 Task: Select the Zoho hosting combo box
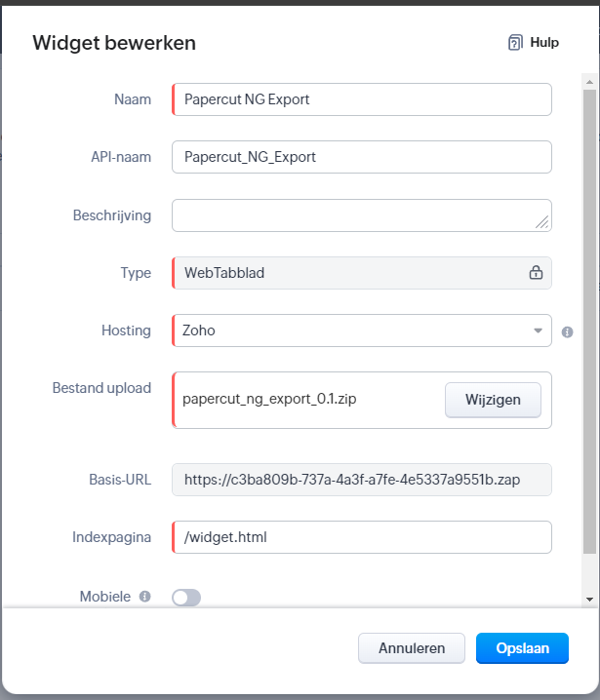tap(362, 331)
